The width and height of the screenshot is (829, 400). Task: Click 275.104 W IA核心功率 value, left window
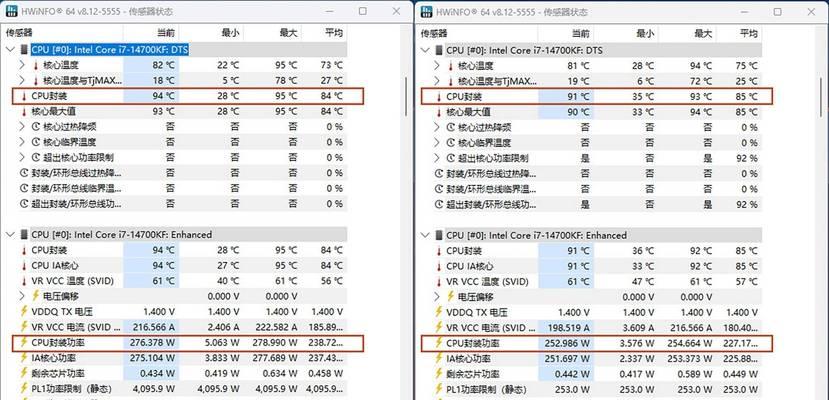coord(152,358)
